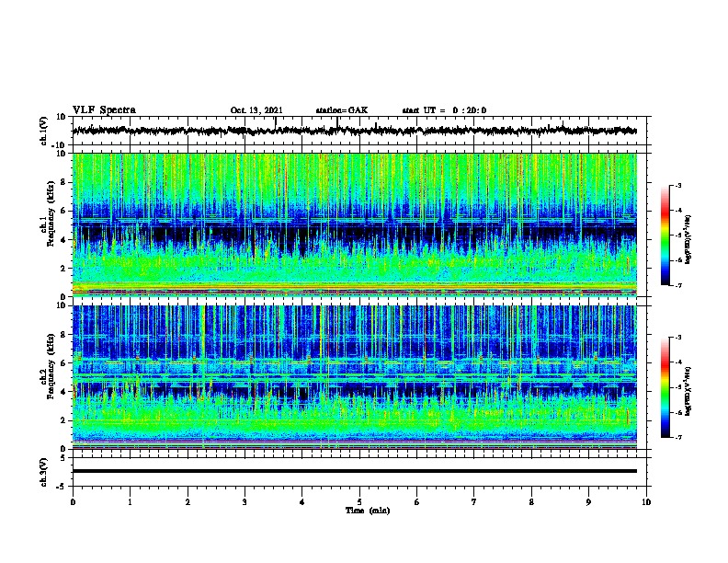
Task: Select the date text "Oct. 13, 2021"
Action: (256, 110)
